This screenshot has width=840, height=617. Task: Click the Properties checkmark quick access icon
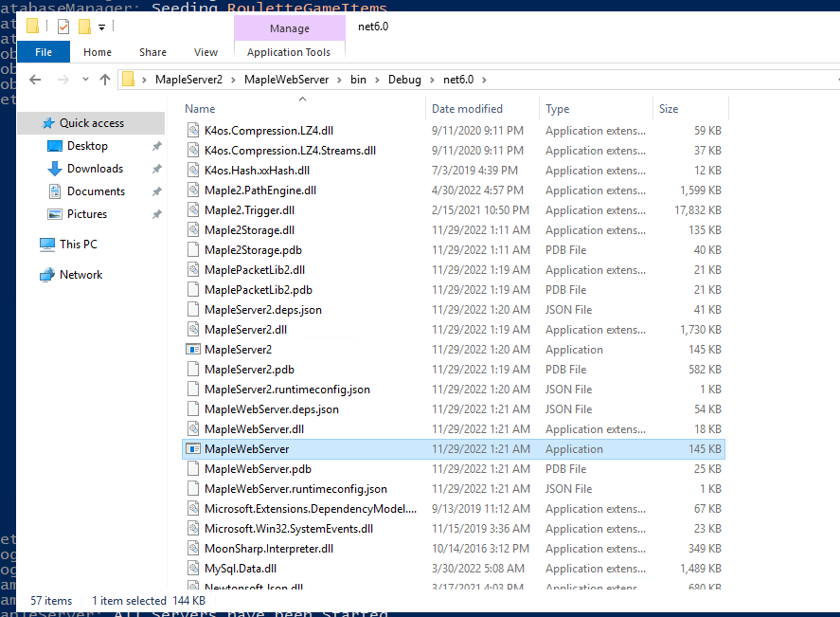point(63,26)
